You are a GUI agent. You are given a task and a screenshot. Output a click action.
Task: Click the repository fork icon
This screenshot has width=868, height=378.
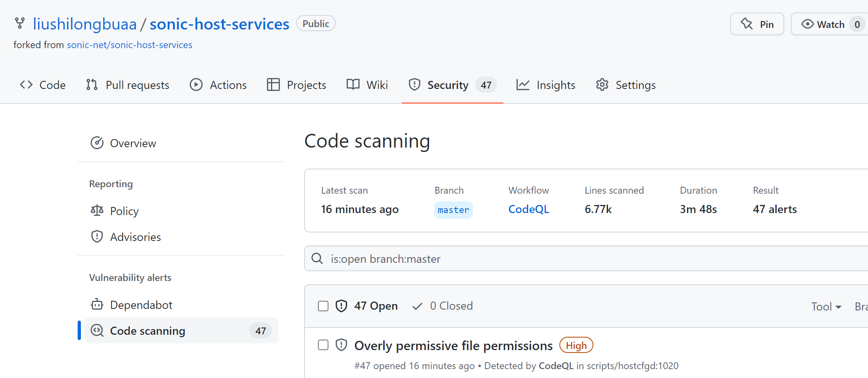coord(20,23)
